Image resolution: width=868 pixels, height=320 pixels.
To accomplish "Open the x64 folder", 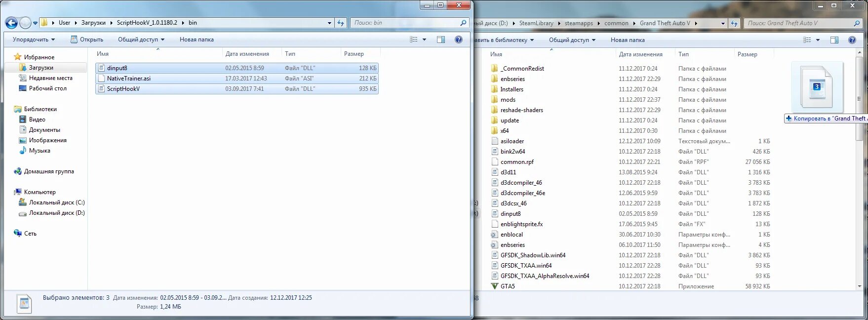I will [504, 131].
